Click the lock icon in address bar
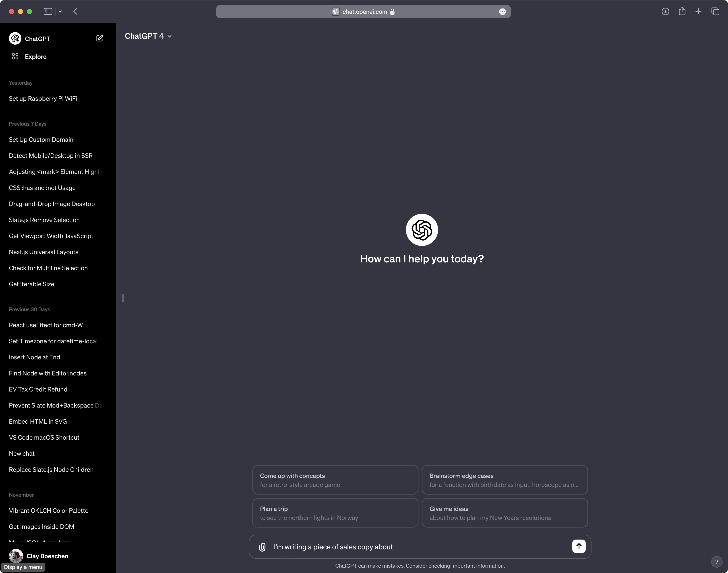728x573 pixels. 392,12
